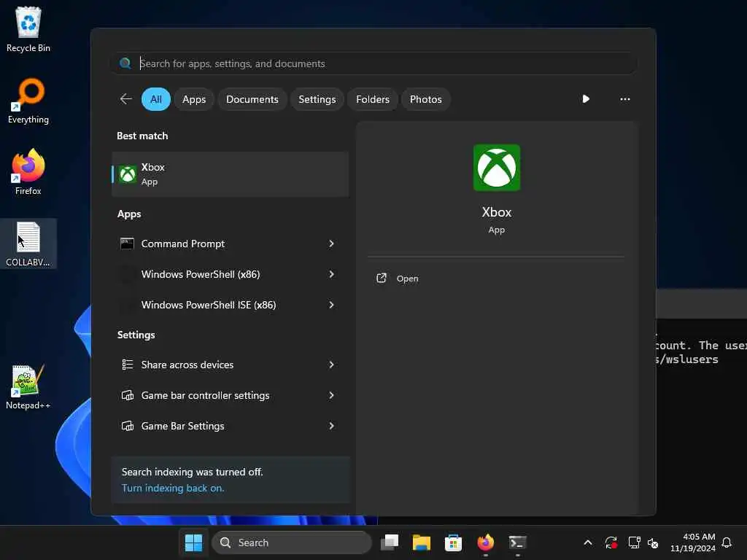Switch to the Apps filter tab

click(x=194, y=99)
